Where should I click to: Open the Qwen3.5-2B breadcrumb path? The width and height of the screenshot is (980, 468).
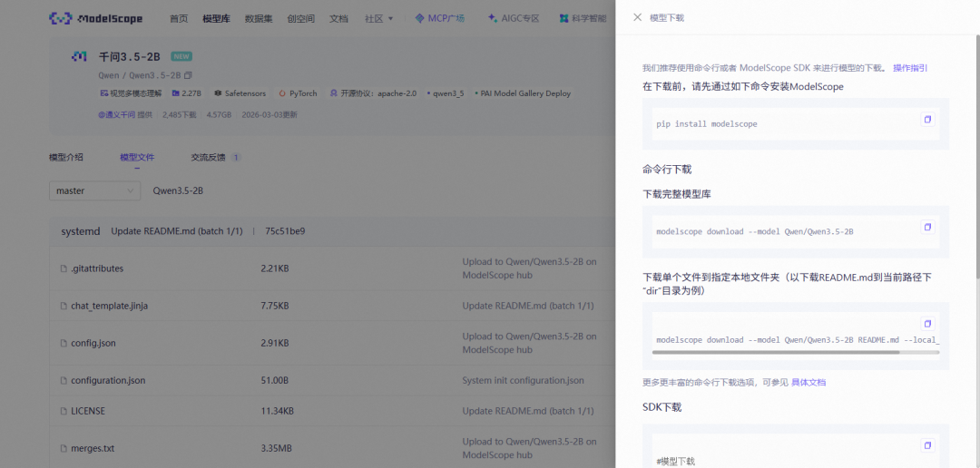coord(178,190)
